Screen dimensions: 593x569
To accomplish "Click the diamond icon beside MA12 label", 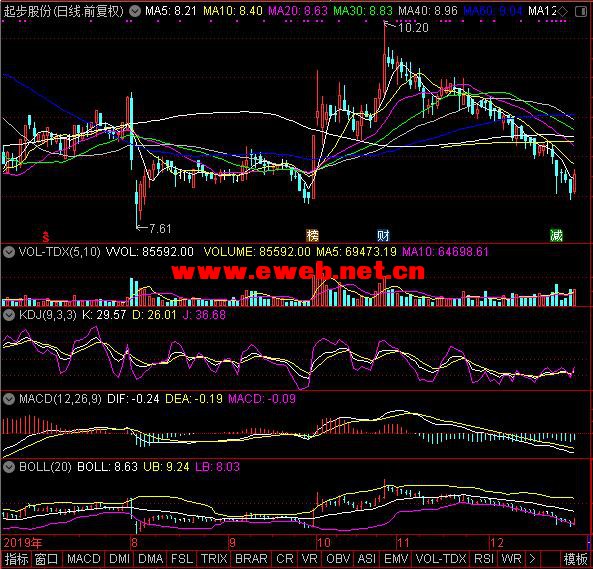I will pos(563,11).
